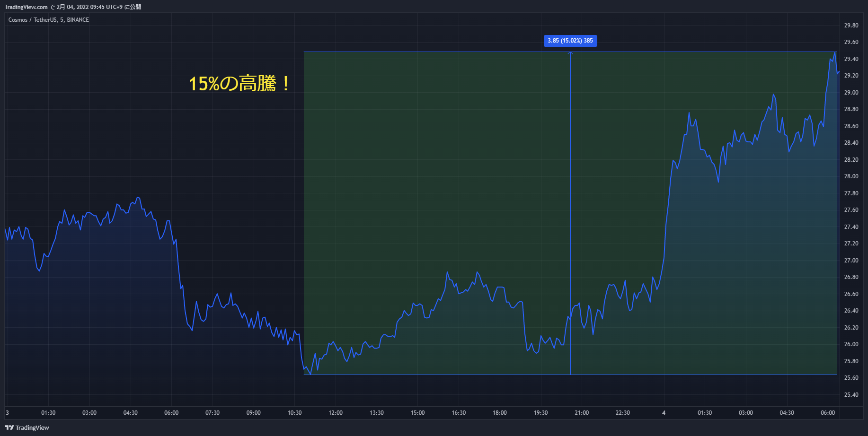868x436 pixels.
Task: Click the 06:00 time label after day 4
Action: tap(828, 413)
